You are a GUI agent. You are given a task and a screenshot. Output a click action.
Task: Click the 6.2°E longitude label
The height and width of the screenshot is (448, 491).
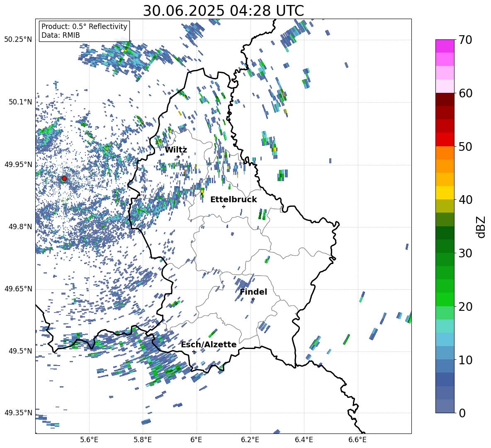click(x=250, y=440)
